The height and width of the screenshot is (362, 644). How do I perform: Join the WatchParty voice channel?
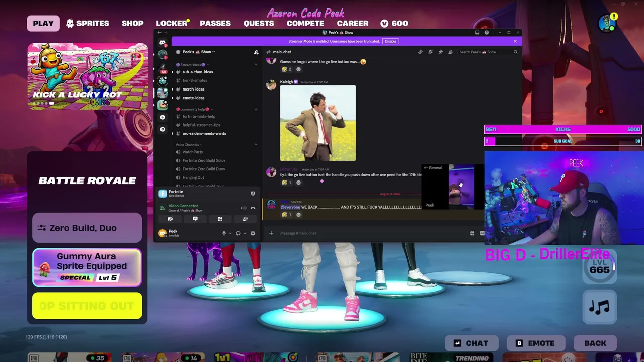tap(193, 152)
